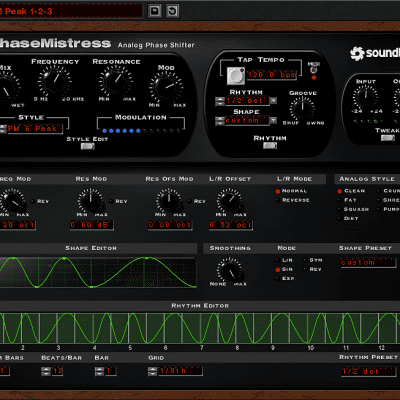Image resolution: width=400 pixels, height=400 pixels.
Task: Click the Input level knob
Action: [366, 97]
